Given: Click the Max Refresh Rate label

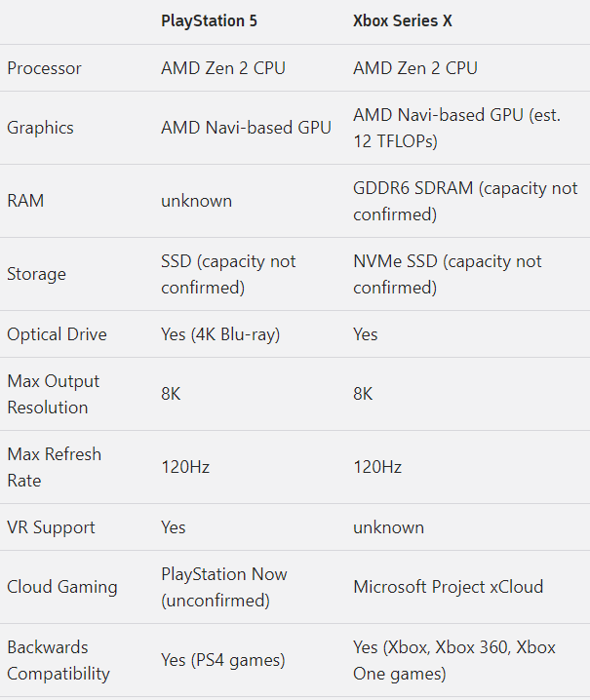Looking at the screenshot, I should click(54, 467).
